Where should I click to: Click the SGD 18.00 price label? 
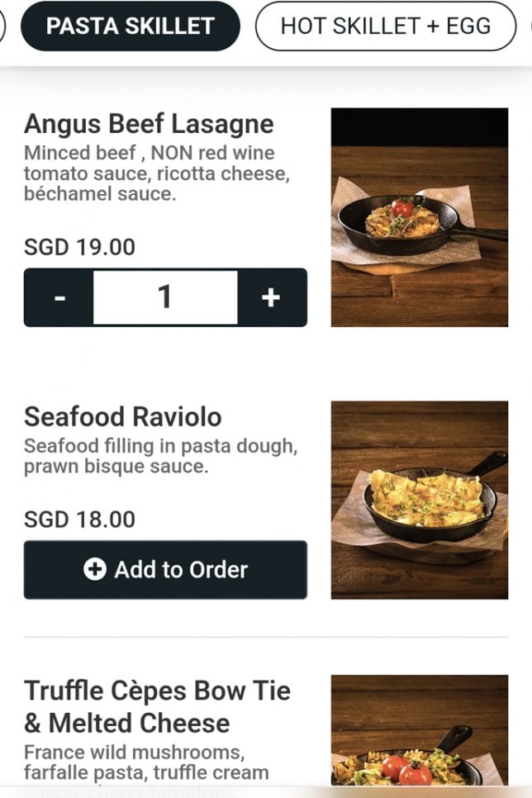[79, 520]
